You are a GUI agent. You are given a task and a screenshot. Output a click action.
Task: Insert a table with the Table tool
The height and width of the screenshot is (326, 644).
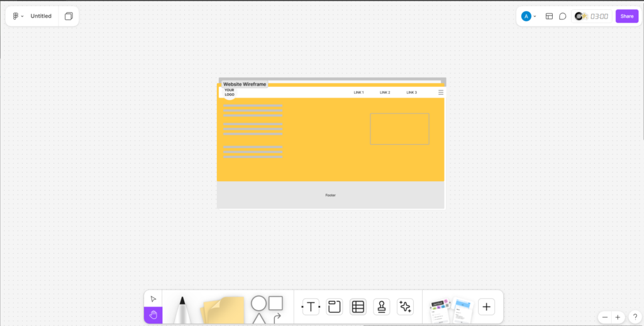(x=358, y=306)
